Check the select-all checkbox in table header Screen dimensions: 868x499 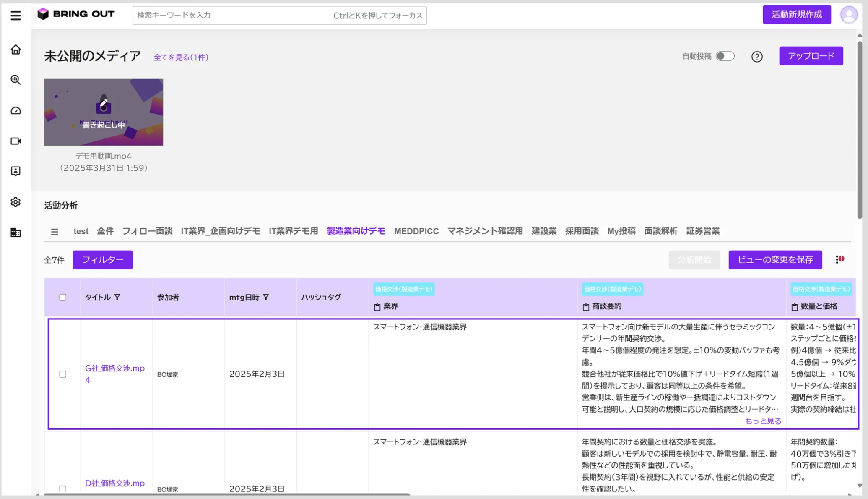coord(63,297)
